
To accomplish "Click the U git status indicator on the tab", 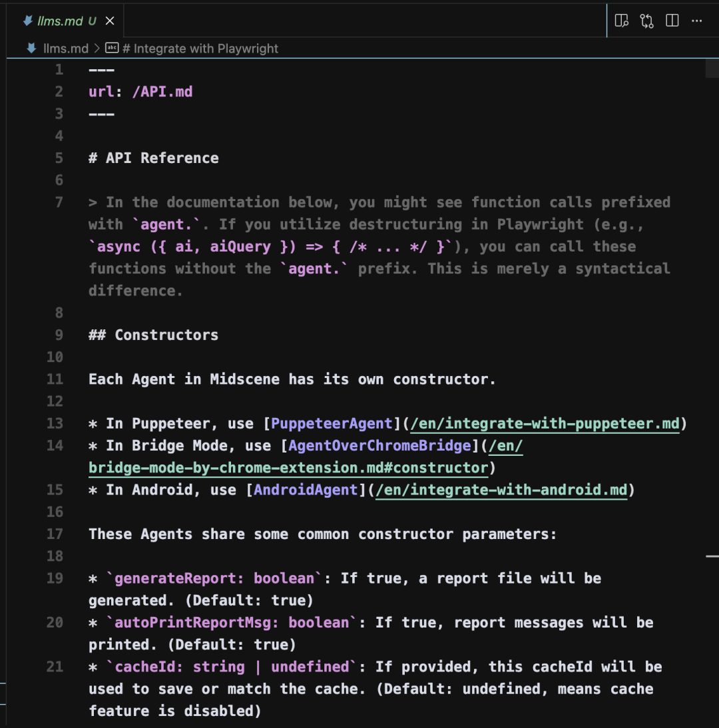I will click(93, 21).
